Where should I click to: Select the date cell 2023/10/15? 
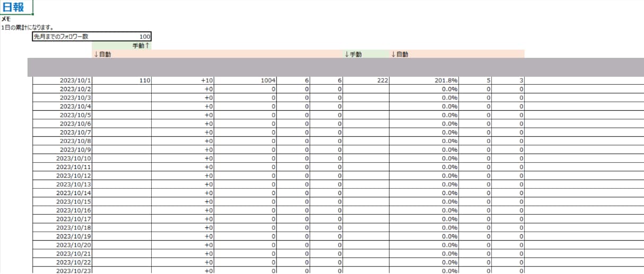click(63, 201)
